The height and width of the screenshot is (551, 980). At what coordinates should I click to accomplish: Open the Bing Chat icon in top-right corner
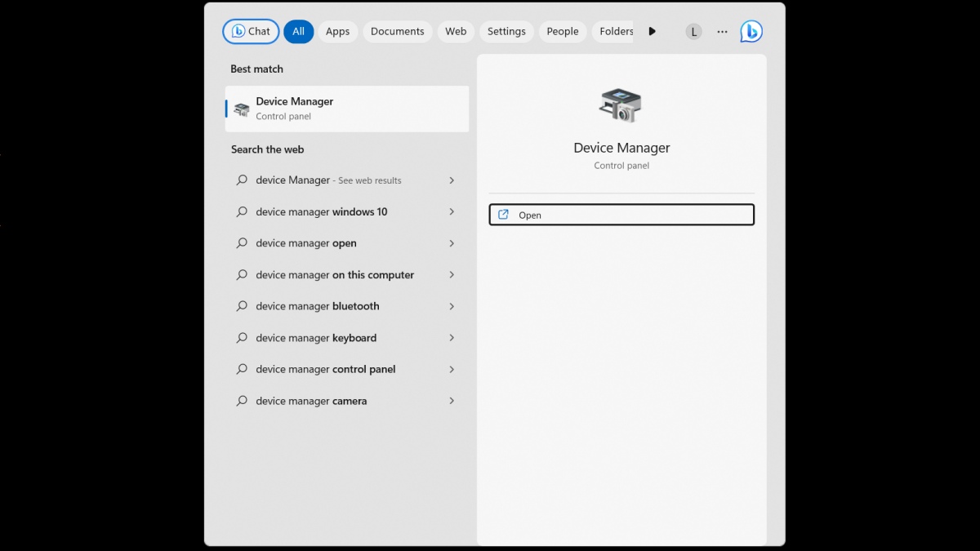click(751, 32)
